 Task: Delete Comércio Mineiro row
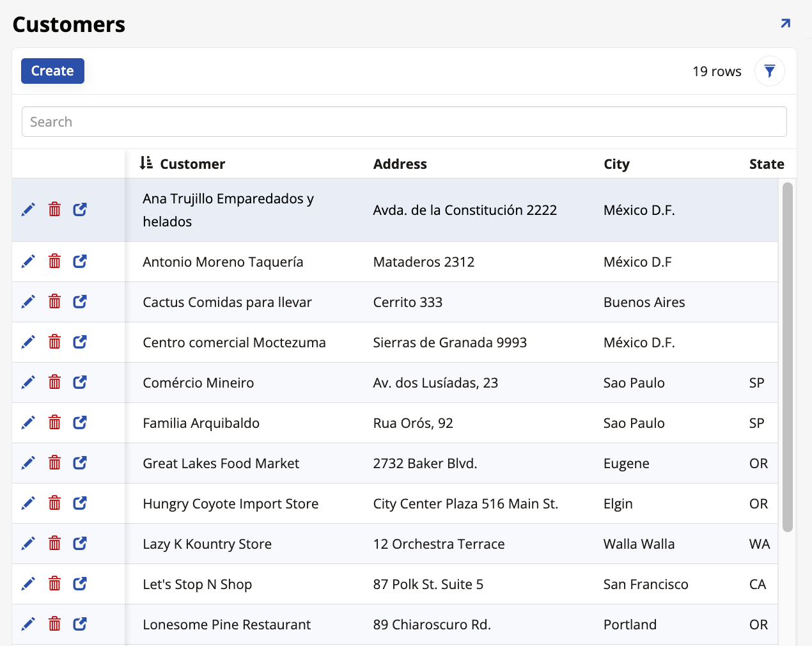point(54,382)
